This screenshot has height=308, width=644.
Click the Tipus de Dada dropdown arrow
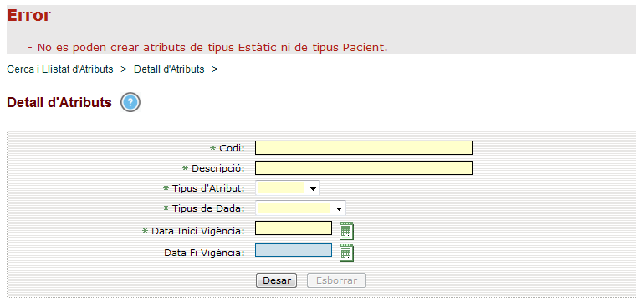339,208
